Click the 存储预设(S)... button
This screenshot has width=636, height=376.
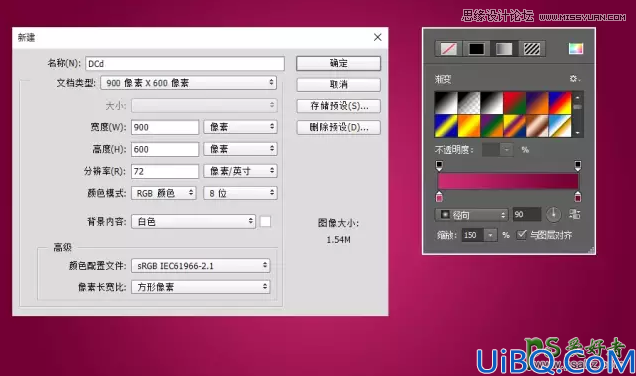tap(339, 106)
